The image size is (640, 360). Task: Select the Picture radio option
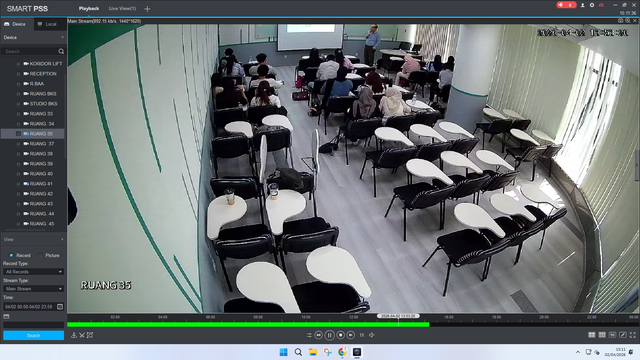click(40, 256)
